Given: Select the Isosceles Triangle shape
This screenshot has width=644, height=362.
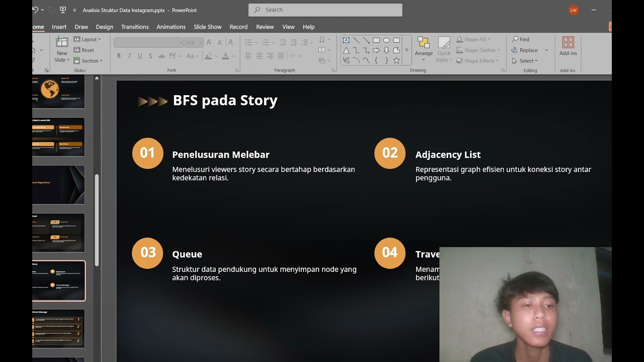Looking at the screenshot, I should (x=346, y=50).
